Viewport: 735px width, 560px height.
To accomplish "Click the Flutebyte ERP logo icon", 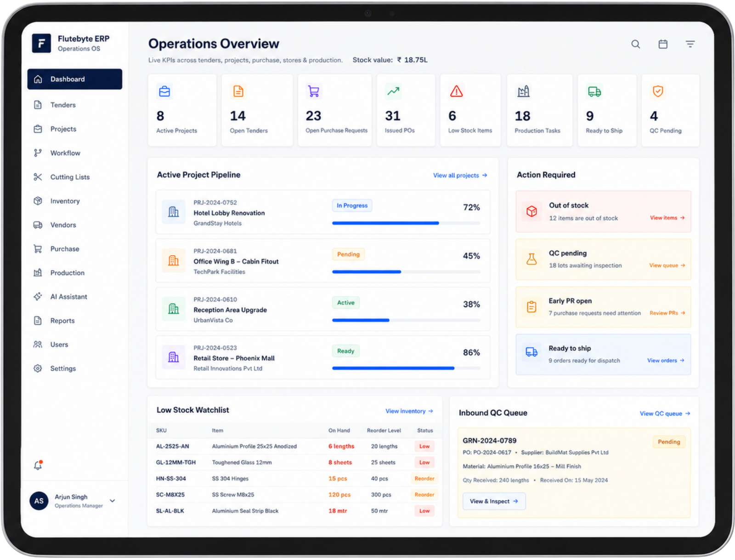I will (41, 44).
